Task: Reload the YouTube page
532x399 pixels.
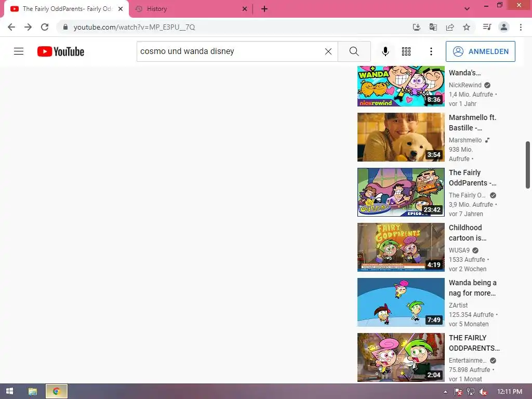Action: click(45, 27)
